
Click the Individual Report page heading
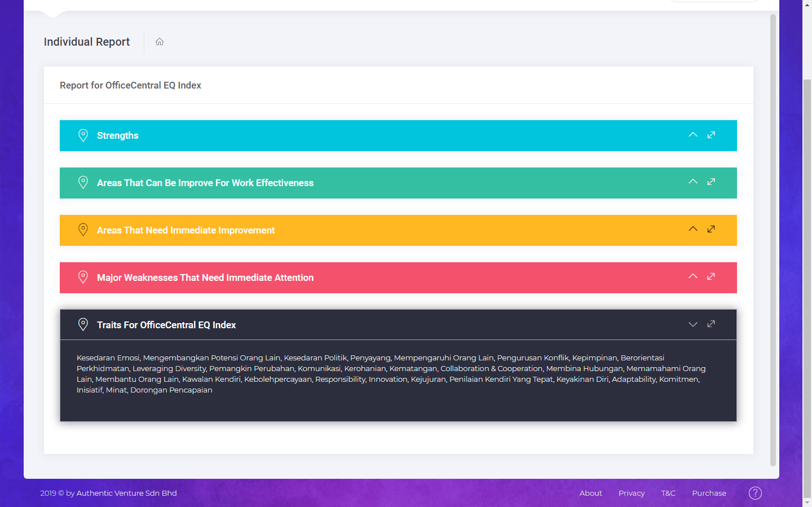click(87, 42)
